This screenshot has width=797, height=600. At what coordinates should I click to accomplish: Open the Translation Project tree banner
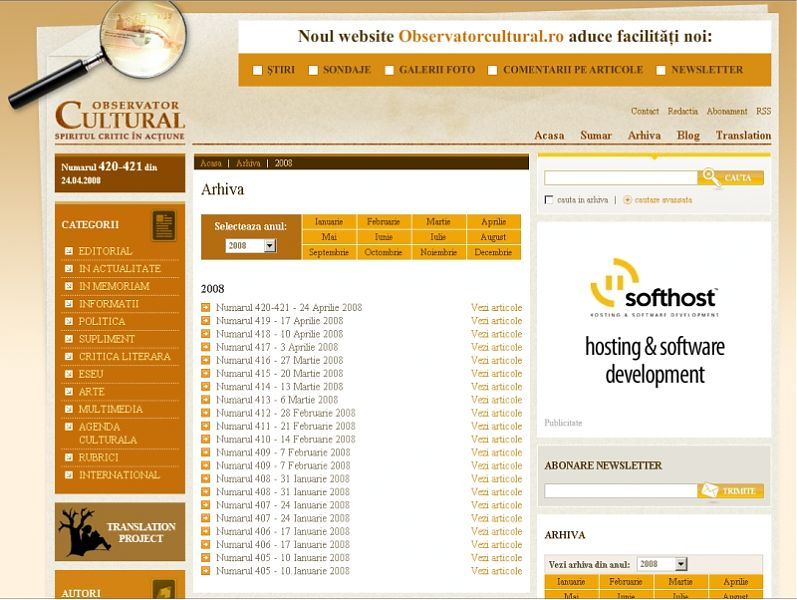[x=120, y=532]
